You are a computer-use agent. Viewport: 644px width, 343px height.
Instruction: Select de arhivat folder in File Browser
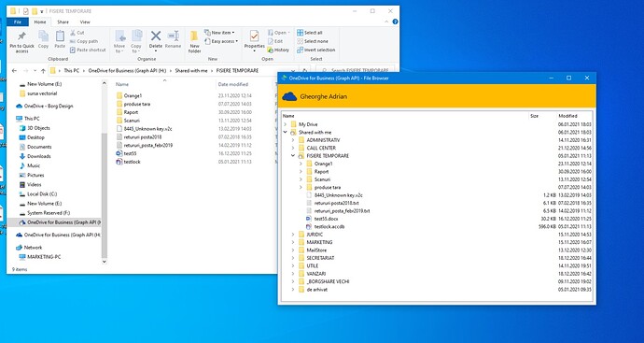point(316,290)
